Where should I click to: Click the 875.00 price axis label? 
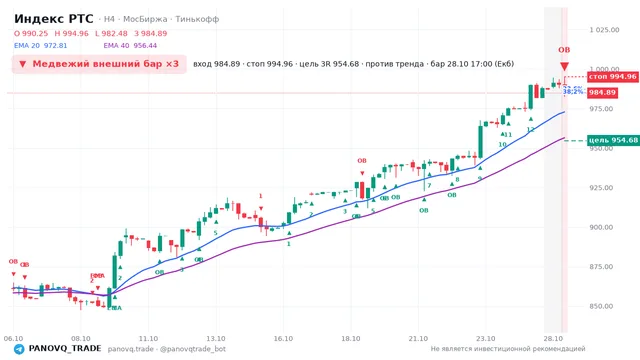coord(601,267)
